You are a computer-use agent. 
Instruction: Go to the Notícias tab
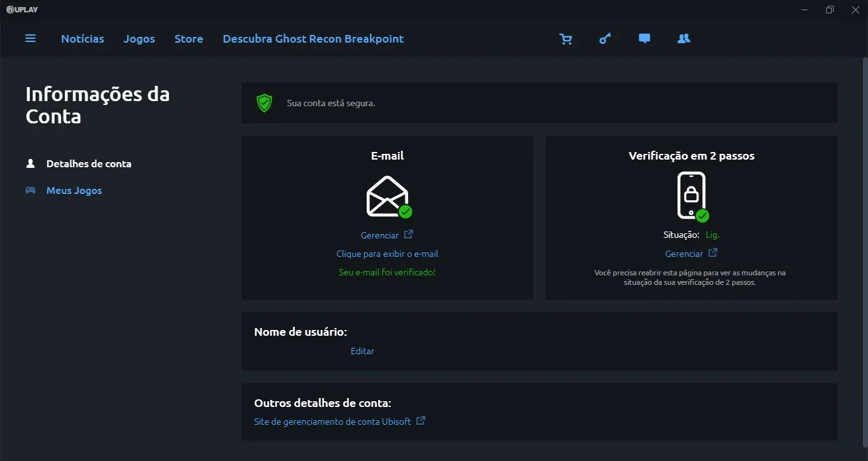click(x=83, y=39)
